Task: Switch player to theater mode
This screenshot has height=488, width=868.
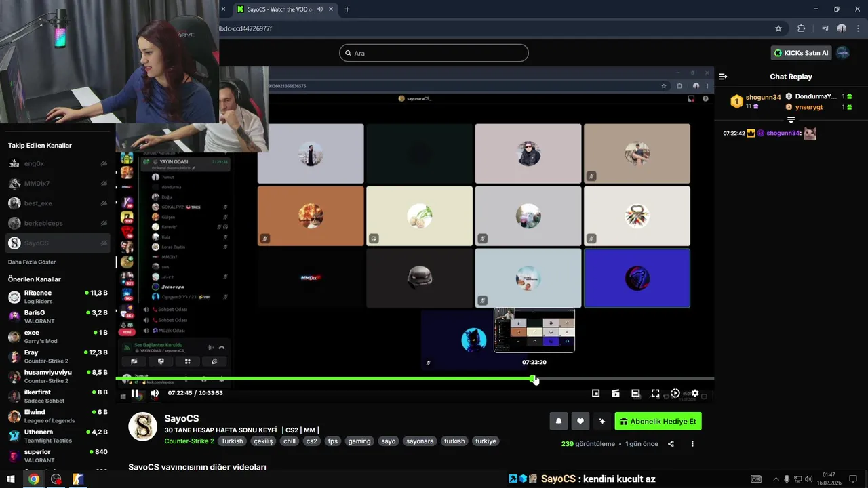Action: [x=635, y=393]
